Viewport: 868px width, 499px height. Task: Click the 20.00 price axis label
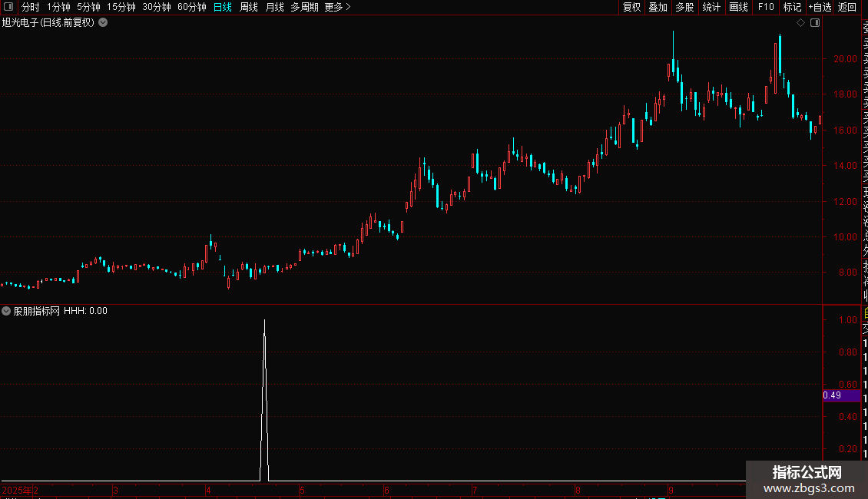(845, 58)
